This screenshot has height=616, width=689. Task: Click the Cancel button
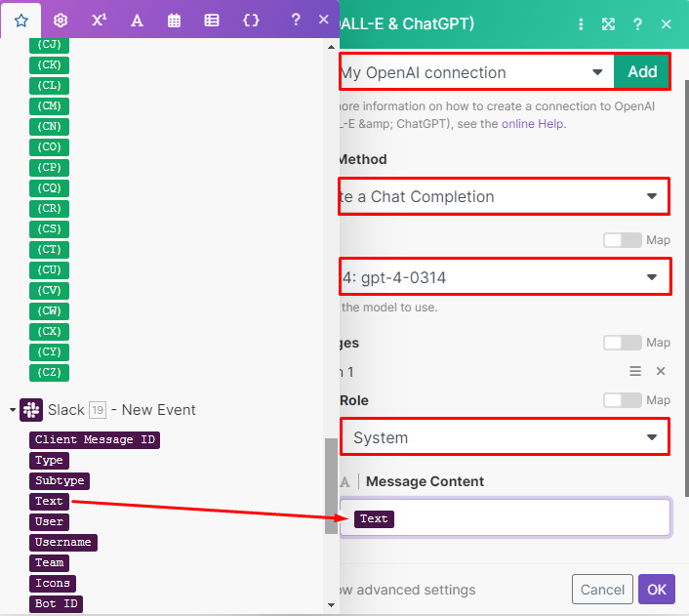pos(602,590)
